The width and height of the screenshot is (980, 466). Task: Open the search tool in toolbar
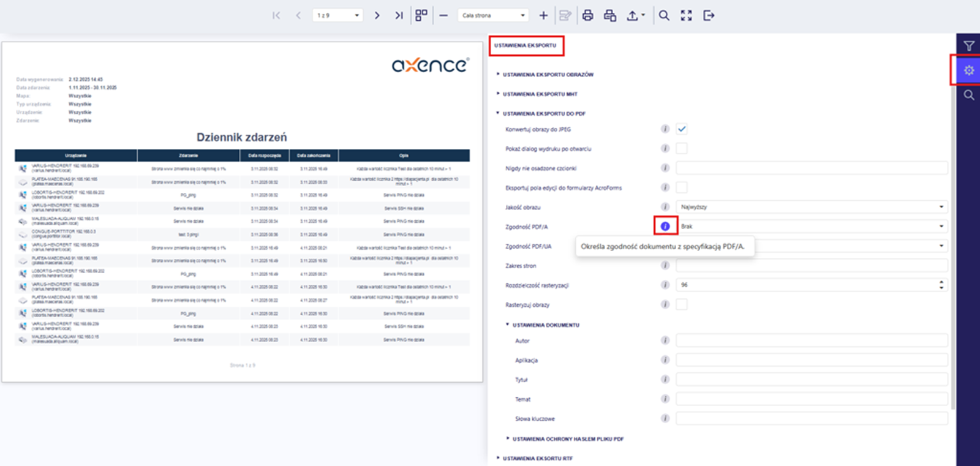pyautogui.click(x=664, y=15)
